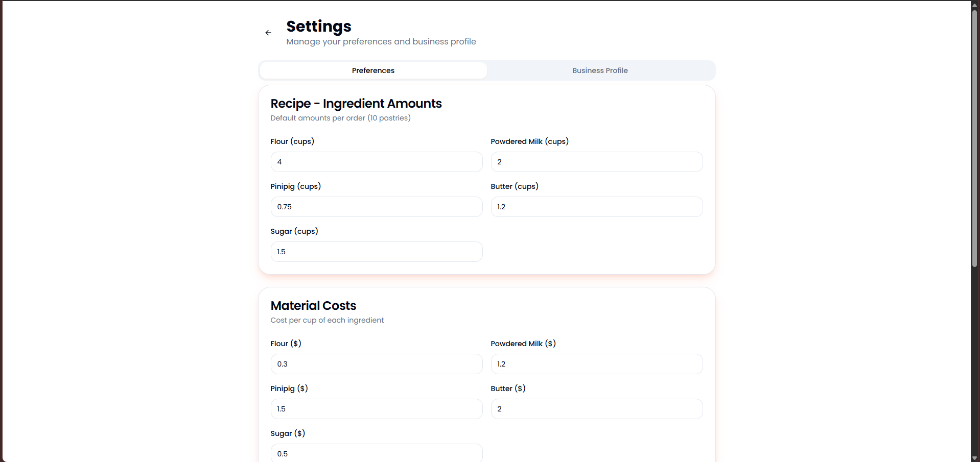
Task: Click the Flour (cups) label
Action: tap(292, 141)
